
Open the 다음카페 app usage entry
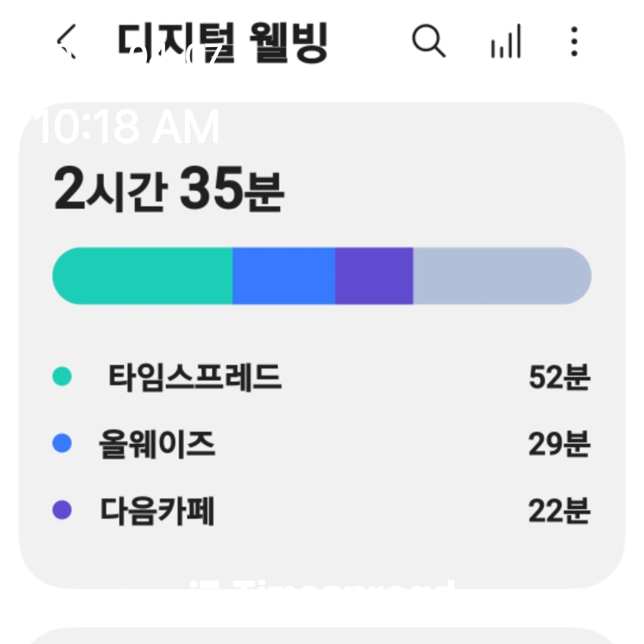pyautogui.click(x=157, y=511)
